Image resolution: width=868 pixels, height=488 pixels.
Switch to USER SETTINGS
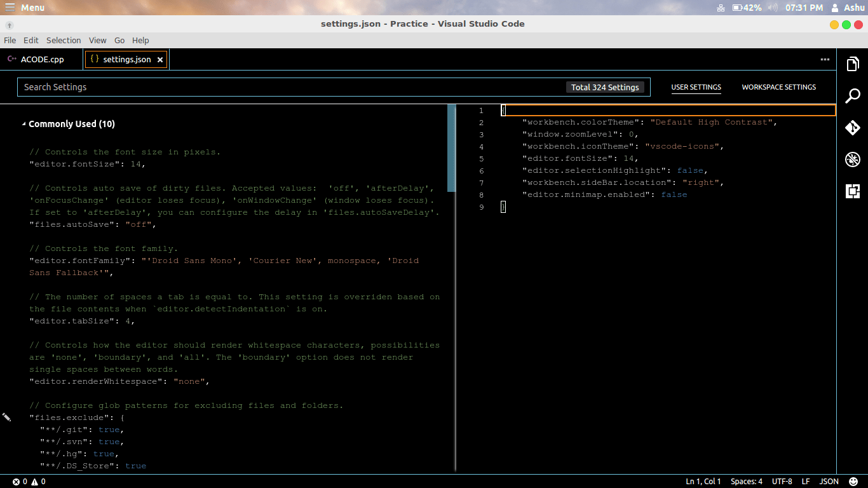pos(696,87)
